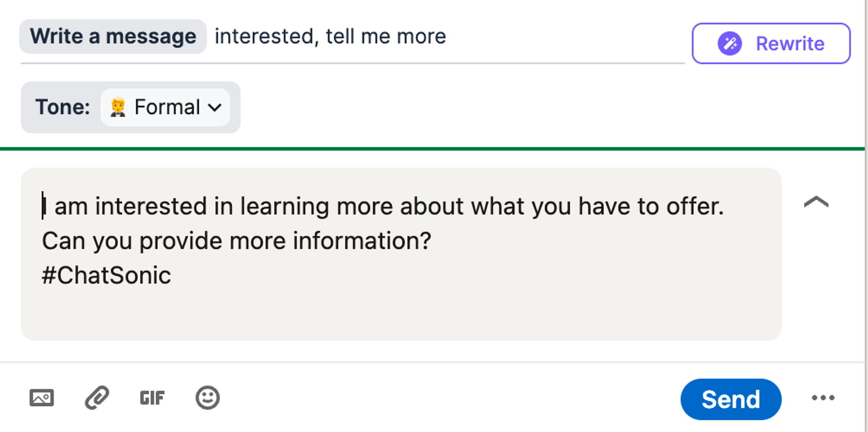The height and width of the screenshot is (432, 868).
Task: Click the smiley face icon
Action: 207,398
